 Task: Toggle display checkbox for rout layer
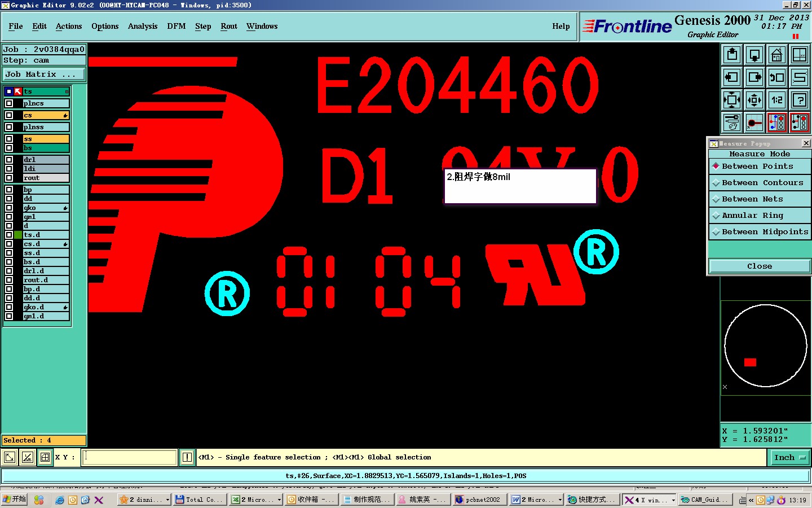coord(9,178)
